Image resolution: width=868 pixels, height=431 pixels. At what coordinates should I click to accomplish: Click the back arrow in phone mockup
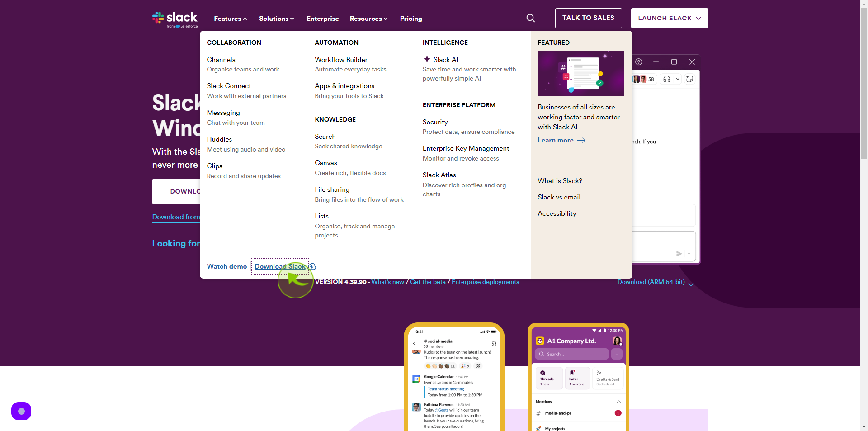point(414,344)
